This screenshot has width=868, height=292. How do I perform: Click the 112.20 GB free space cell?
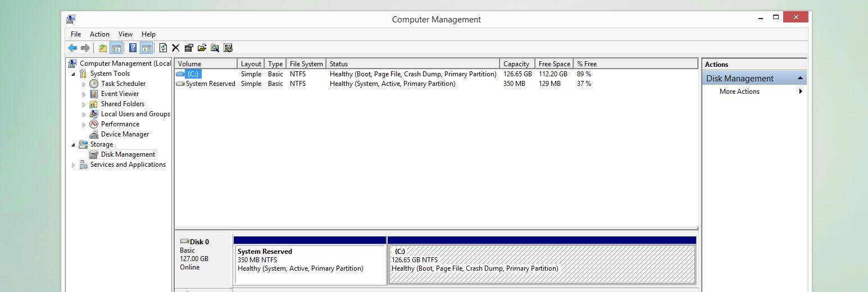[x=553, y=74]
